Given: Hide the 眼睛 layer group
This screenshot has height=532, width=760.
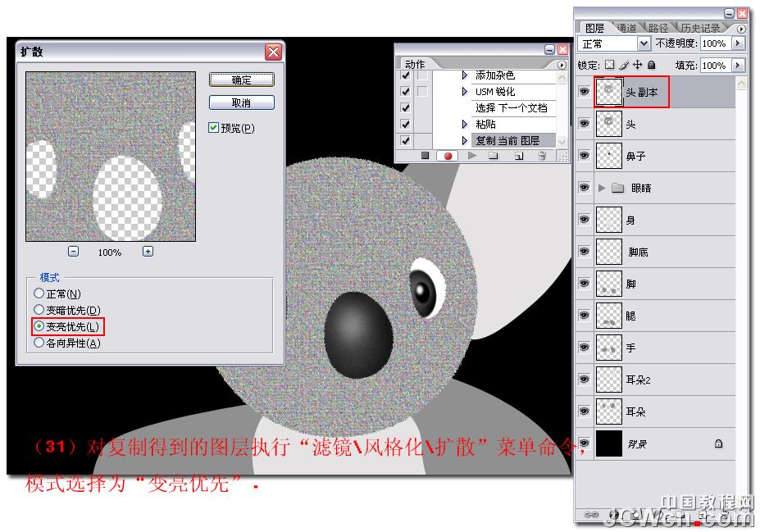Looking at the screenshot, I should pos(585,188).
